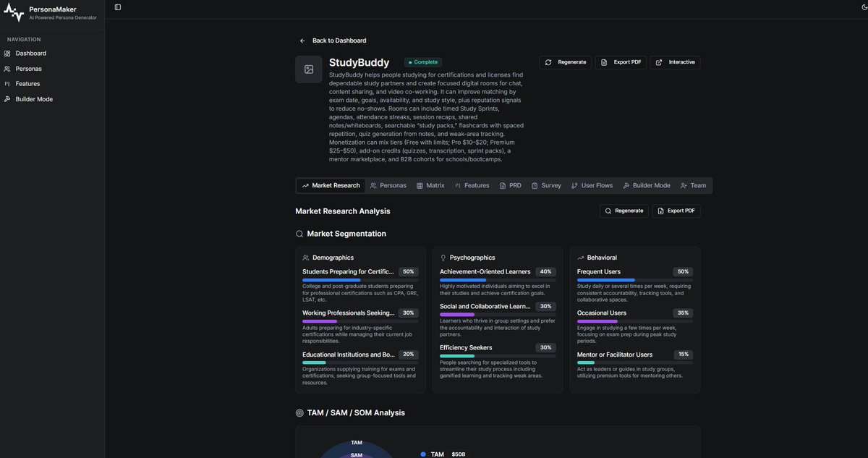Image resolution: width=868 pixels, height=458 pixels.
Task: Click the TAM $50B legend entry
Action: pyautogui.click(x=444, y=454)
